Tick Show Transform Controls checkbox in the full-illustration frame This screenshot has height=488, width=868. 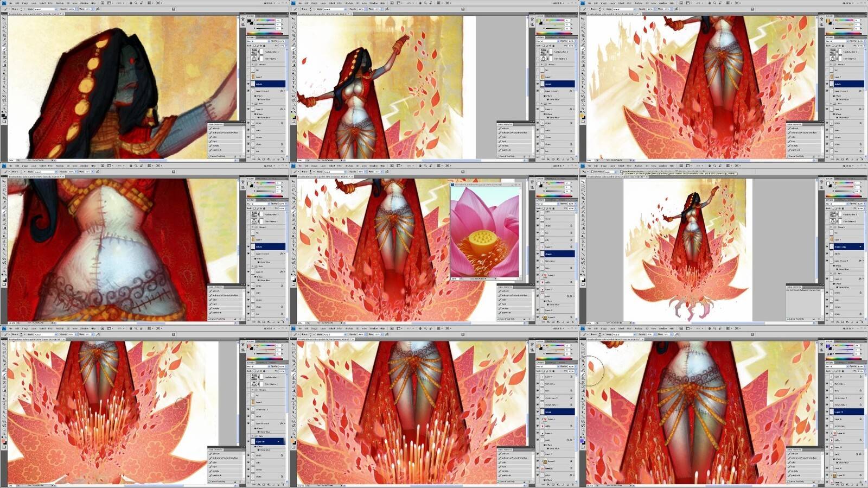[x=621, y=172]
